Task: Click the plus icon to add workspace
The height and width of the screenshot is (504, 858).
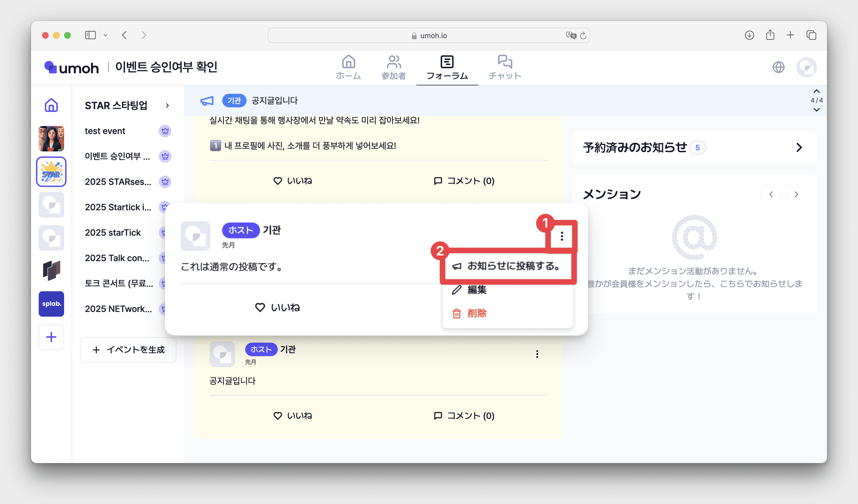Action: point(51,337)
